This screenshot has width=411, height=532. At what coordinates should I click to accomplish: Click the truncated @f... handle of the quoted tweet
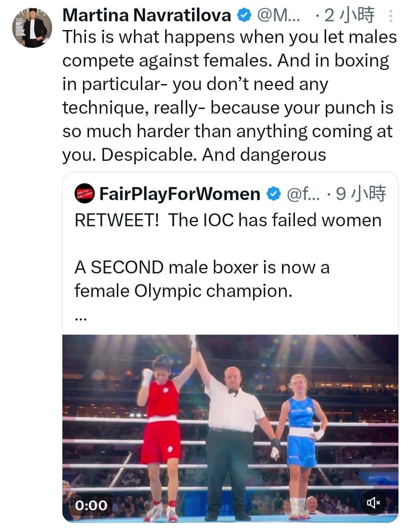[303, 194]
